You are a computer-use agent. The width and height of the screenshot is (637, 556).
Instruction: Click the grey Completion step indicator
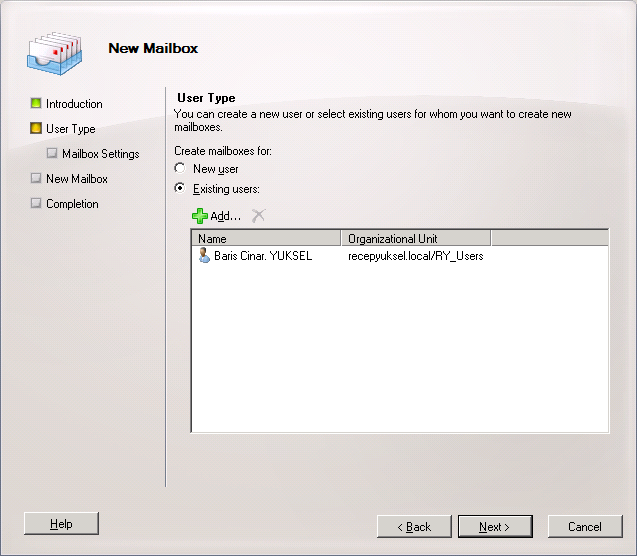coord(36,203)
